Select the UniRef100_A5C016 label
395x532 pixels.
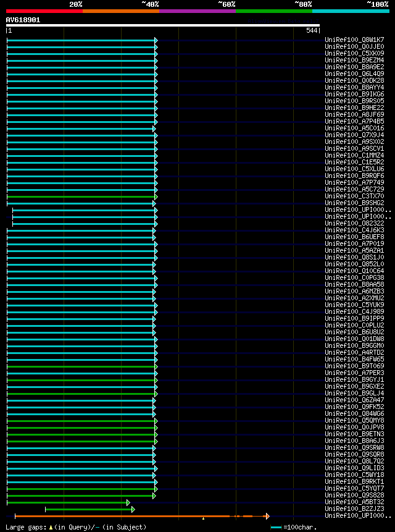coord(354,128)
